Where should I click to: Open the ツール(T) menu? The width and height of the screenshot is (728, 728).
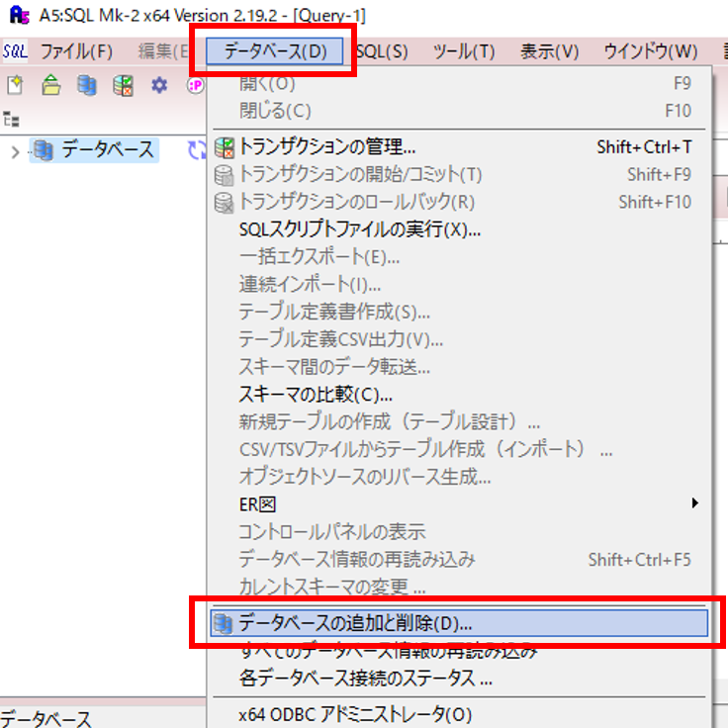pyautogui.click(x=464, y=51)
